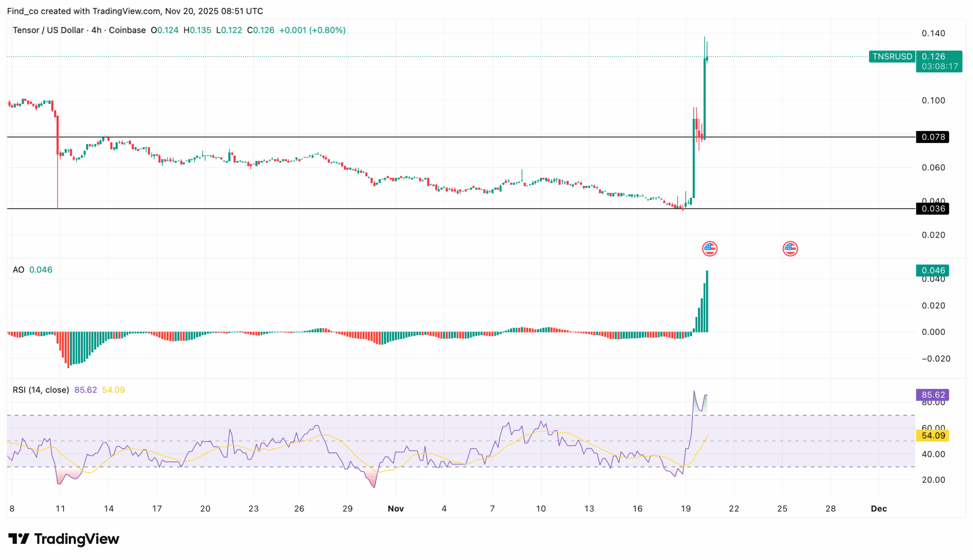Click date 19 on the time axis
973x560 pixels.
pyautogui.click(x=686, y=509)
